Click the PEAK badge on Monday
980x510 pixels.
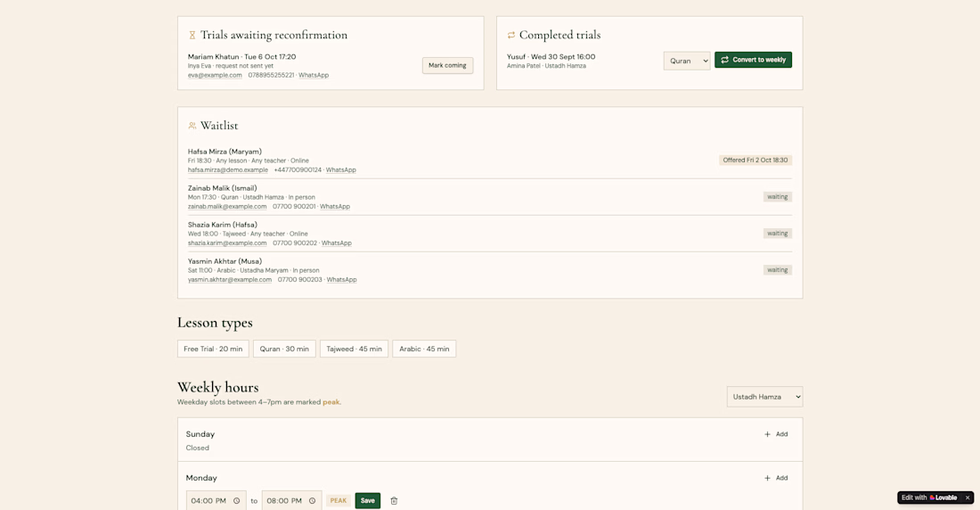(x=339, y=500)
